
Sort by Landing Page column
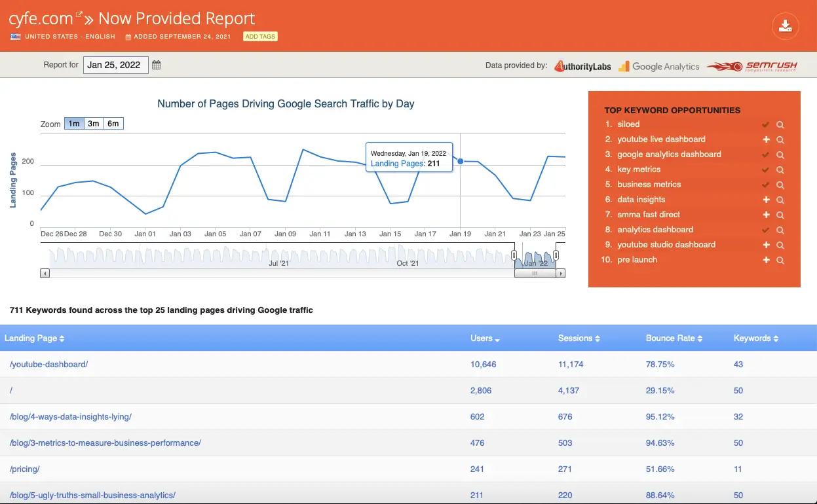pos(34,338)
